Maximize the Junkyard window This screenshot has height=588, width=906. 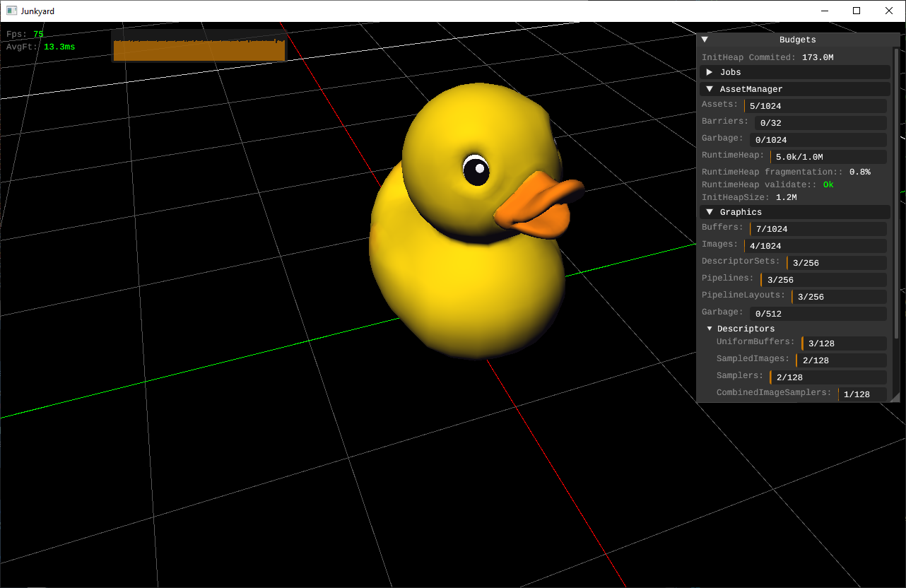(857, 11)
